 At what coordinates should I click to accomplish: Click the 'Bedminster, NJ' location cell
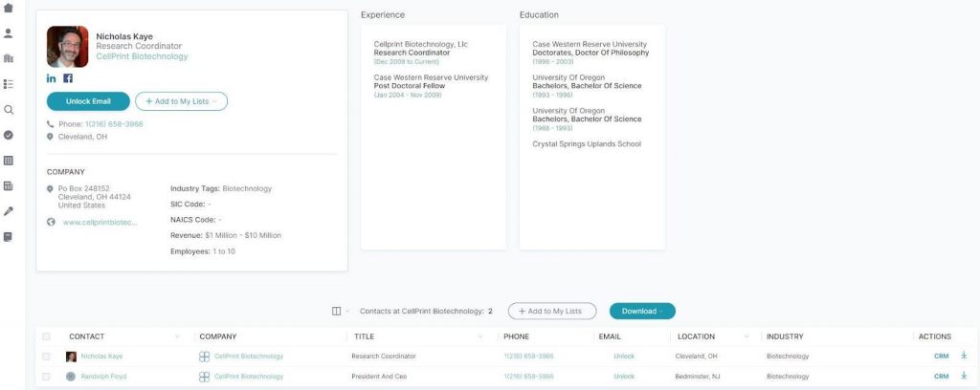698,377
